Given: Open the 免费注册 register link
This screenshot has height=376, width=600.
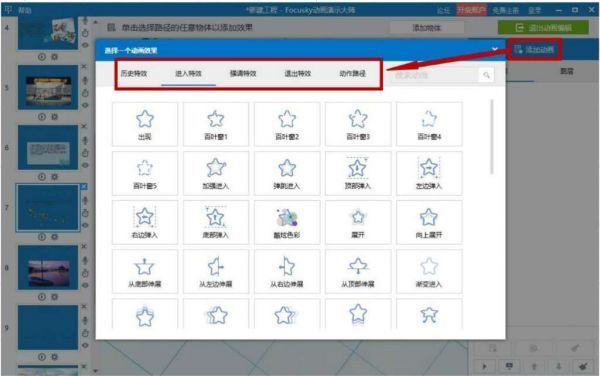Looking at the screenshot, I should 505,10.
